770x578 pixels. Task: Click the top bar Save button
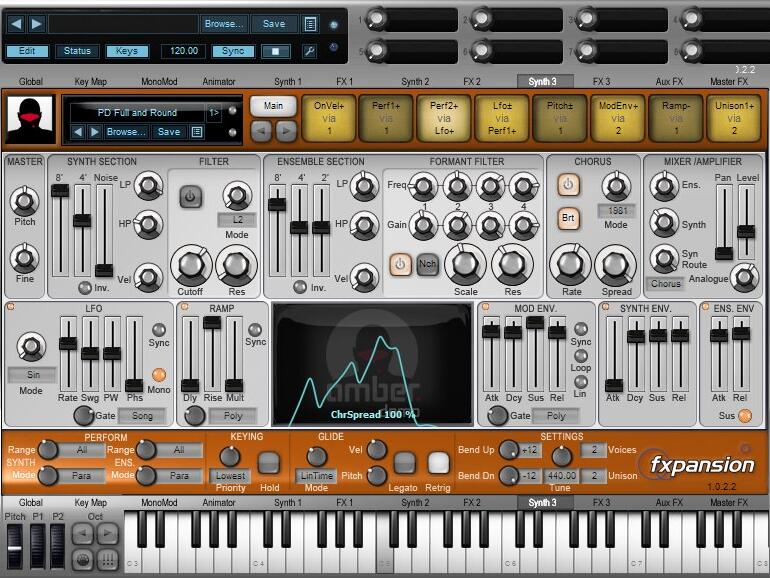tap(274, 24)
